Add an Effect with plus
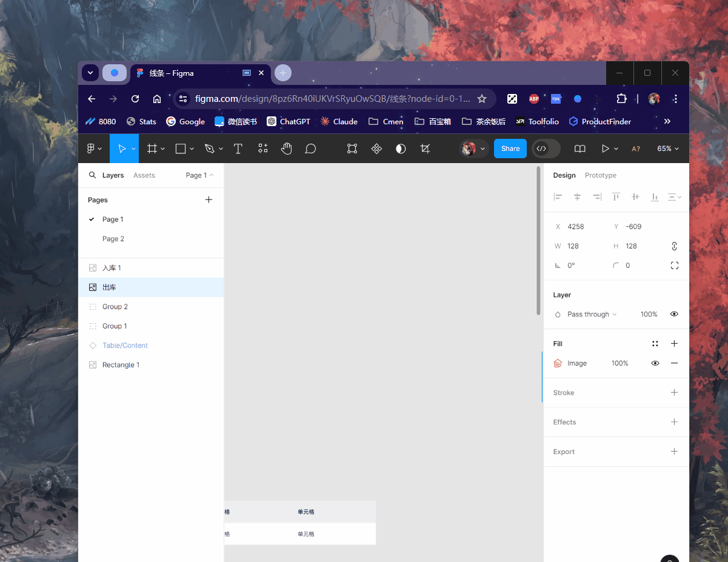Viewport: 728px width, 562px height. click(674, 422)
